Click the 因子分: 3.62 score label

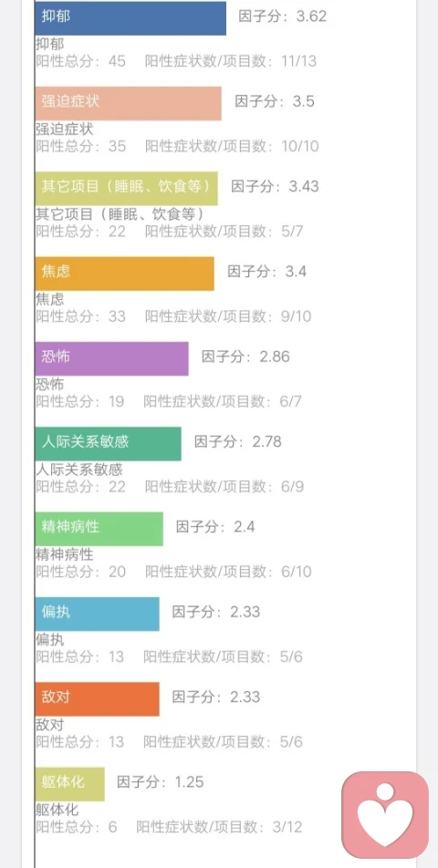pos(282,16)
